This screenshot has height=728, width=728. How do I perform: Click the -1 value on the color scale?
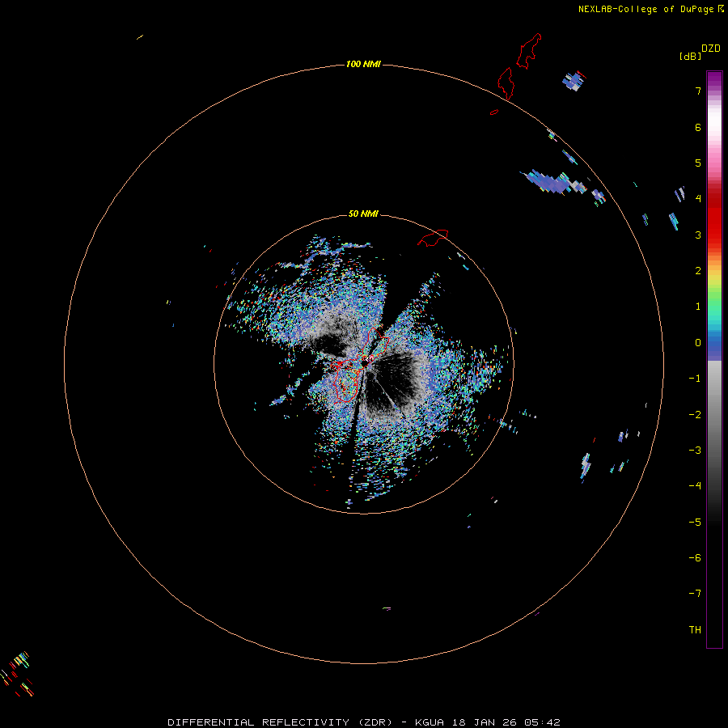point(695,379)
